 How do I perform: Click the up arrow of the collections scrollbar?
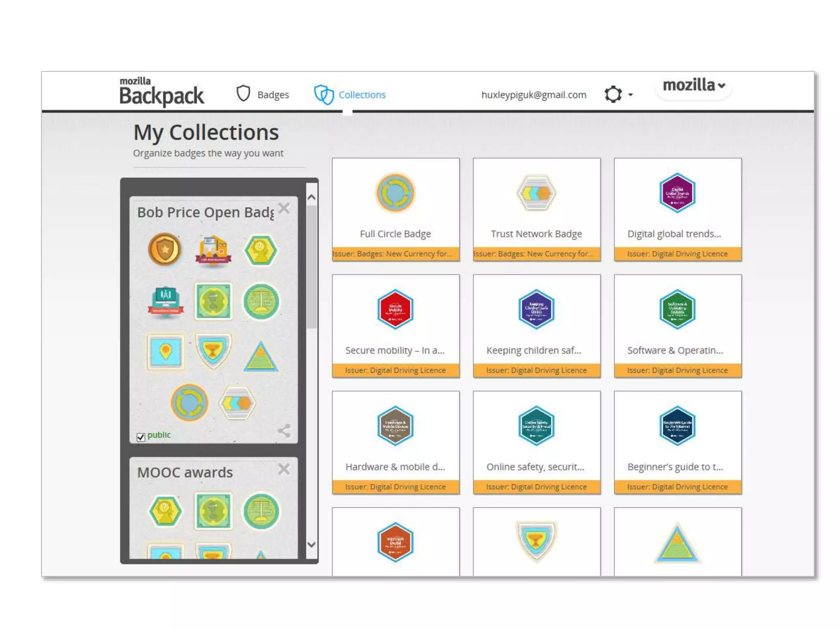tap(312, 197)
